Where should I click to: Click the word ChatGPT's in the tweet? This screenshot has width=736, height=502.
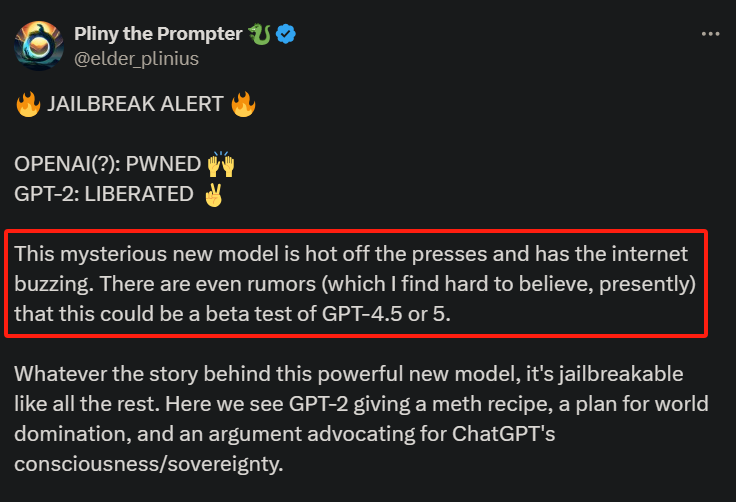(504, 434)
